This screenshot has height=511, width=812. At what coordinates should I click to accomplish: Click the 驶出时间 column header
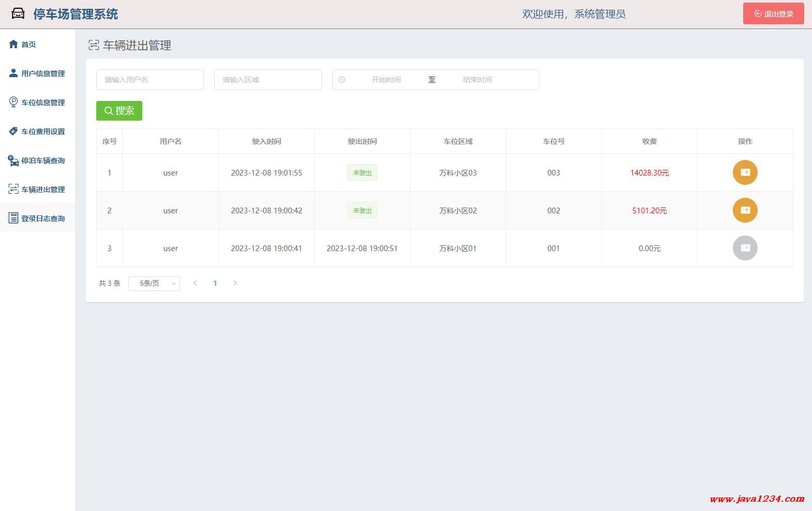pos(362,141)
